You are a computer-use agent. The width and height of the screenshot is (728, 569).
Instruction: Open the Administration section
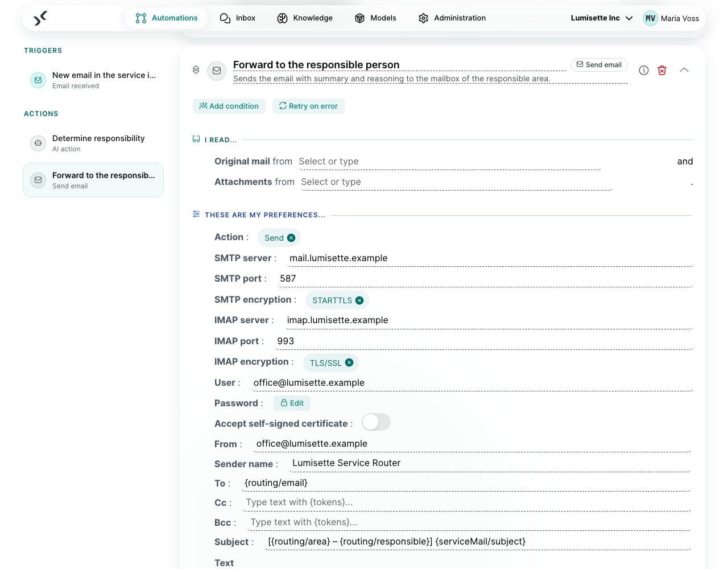coord(452,18)
